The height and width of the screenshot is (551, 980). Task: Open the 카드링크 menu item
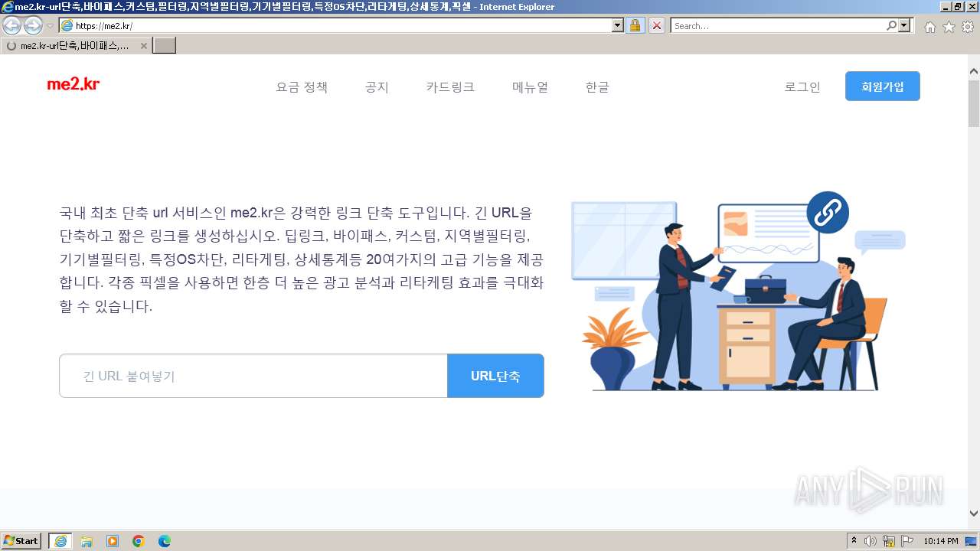point(450,87)
